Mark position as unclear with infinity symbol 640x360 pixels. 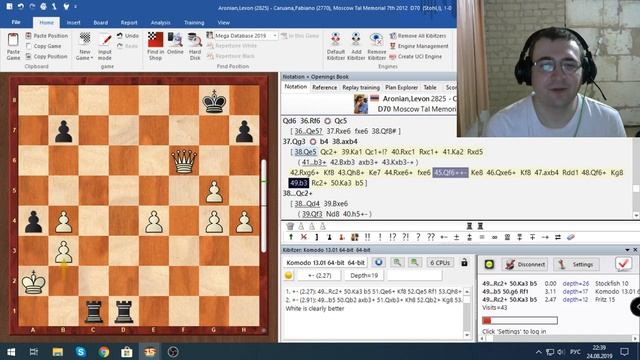pyautogui.click(x=494, y=237)
